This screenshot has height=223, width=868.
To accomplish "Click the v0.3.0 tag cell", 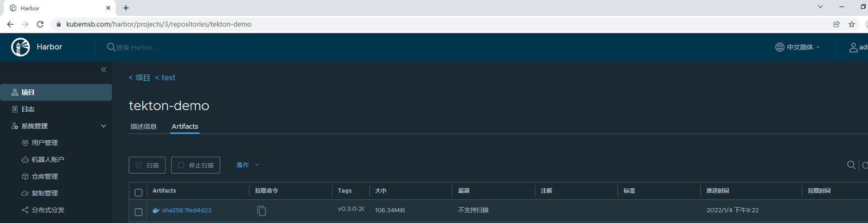I will (351, 209).
